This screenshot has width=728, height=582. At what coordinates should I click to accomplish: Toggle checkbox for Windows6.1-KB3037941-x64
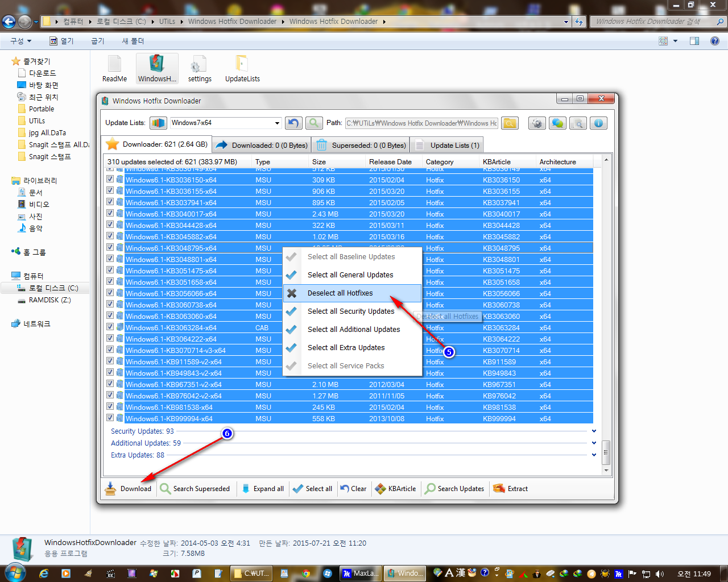pyautogui.click(x=110, y=202)
